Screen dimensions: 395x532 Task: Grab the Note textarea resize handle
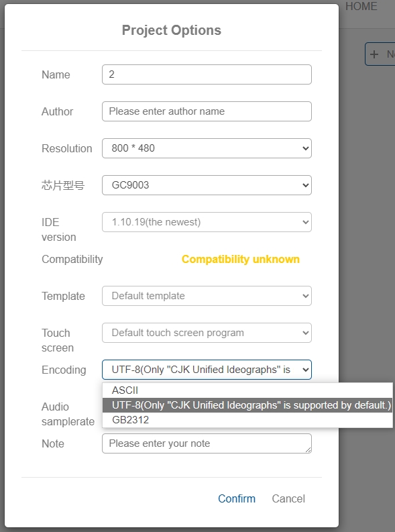[308, 450]
